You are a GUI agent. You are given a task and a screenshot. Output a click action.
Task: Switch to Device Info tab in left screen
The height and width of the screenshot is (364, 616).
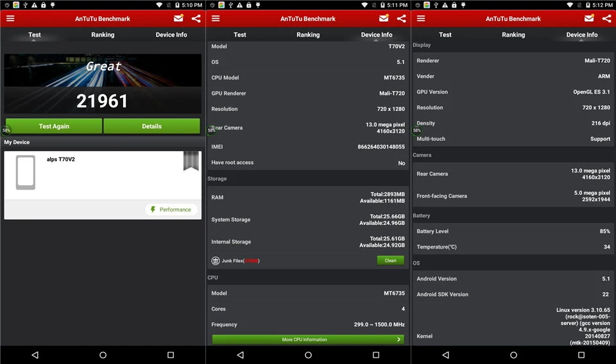coord(171,35)
